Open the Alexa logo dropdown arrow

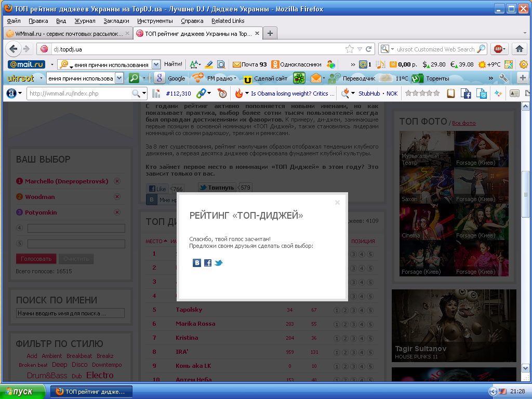pos(20,94)
